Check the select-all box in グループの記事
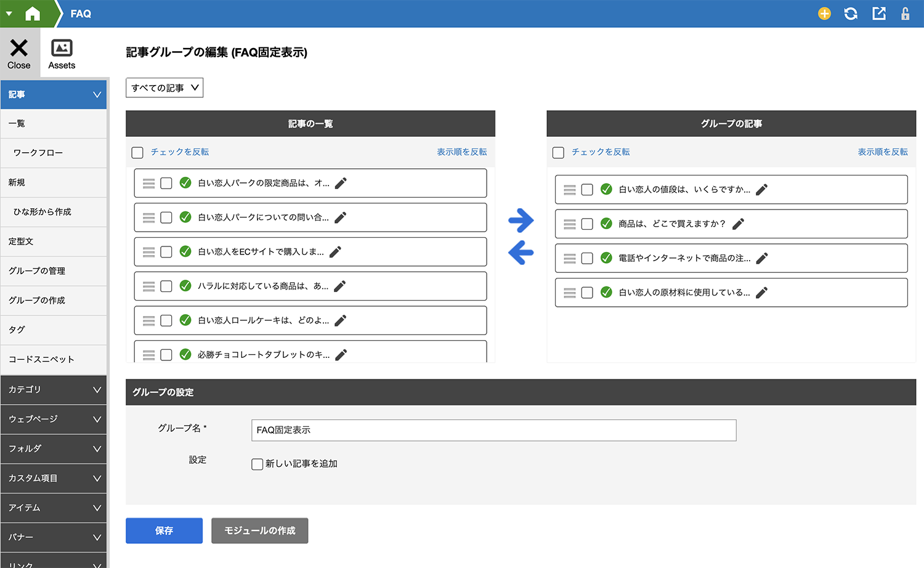924x568 pixels. coord(558,152)
